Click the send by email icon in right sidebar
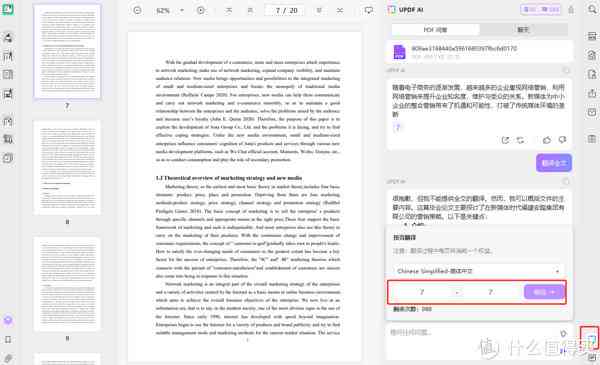The height and width of the screenshot is (365, 600). 592,112
